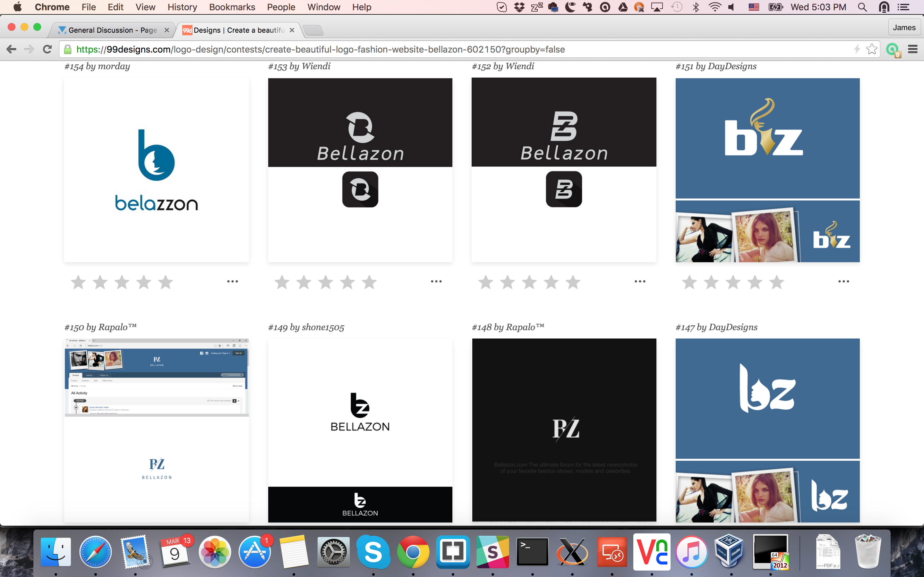Click the James profile button

pos(904,28)
